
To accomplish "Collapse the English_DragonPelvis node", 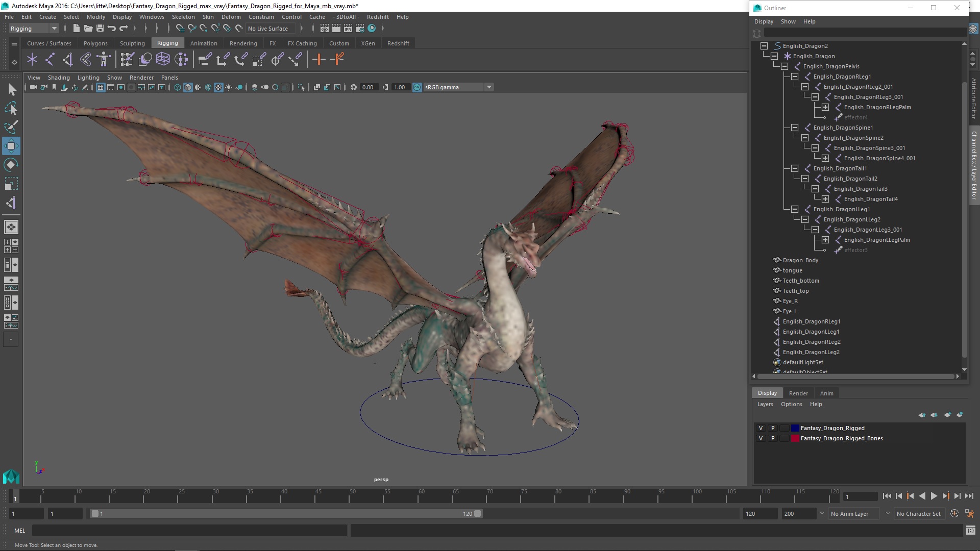I will [x=785, y=66].
